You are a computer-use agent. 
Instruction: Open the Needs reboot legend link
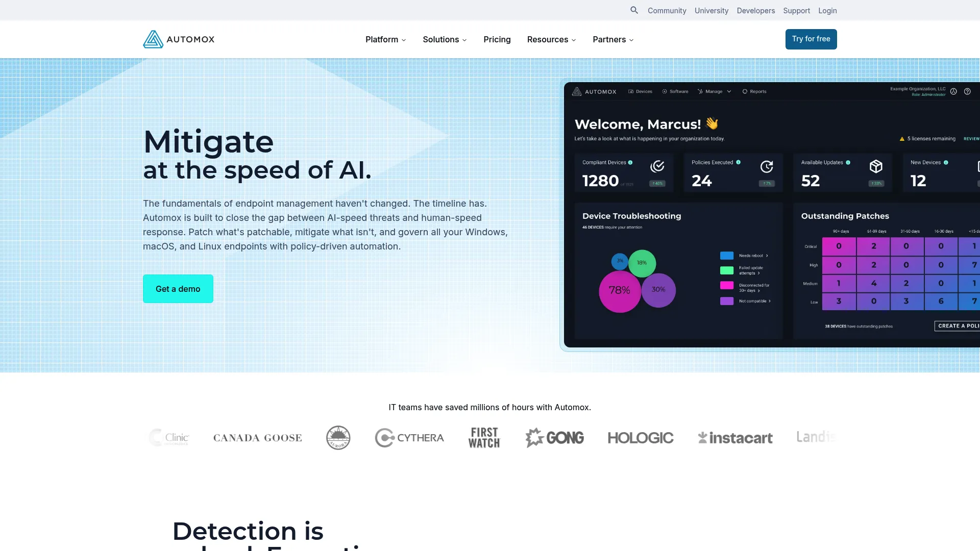753,256
